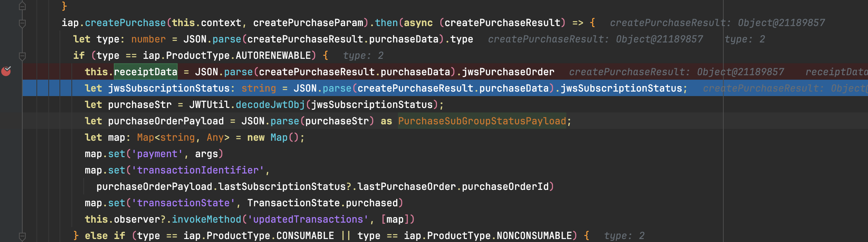Screen dimensions: 868x242
Task: Click the 'type: 2' hint after the if statement
Action: 363,55
